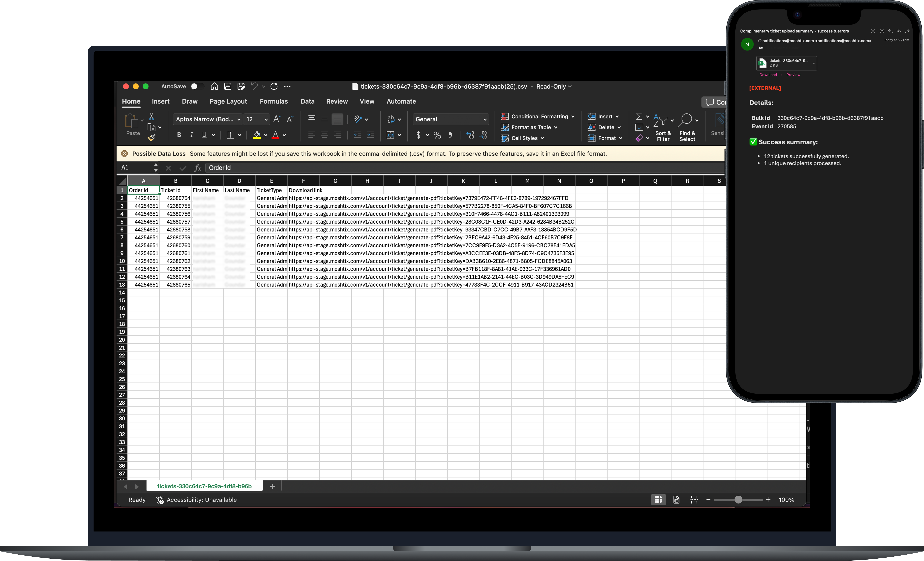The width and height of the screenshot is (924, 561).
Task: Click the Preview link in the email
Action: (x=793, y=75)
